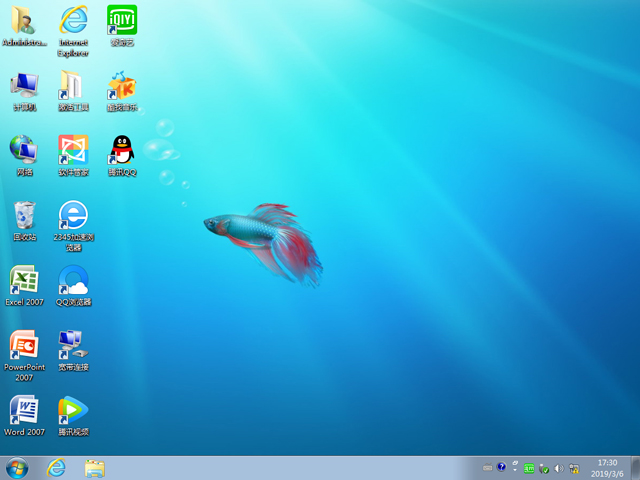Select the Internet Explorer desktop icon

(x=73, y=21)
